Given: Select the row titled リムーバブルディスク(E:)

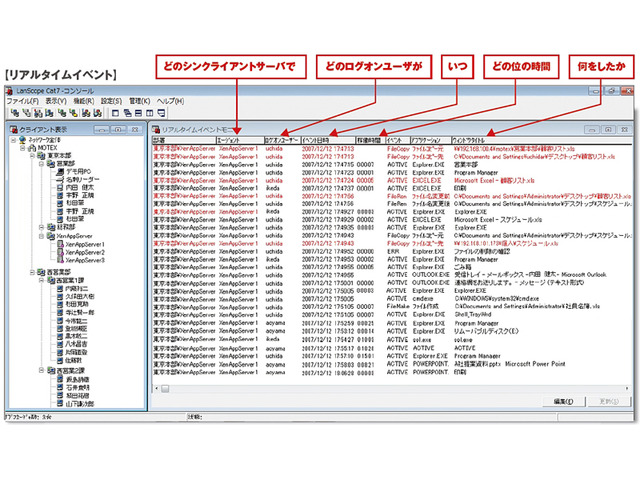Looking at the screenshot, I should [x=392, y=331].
